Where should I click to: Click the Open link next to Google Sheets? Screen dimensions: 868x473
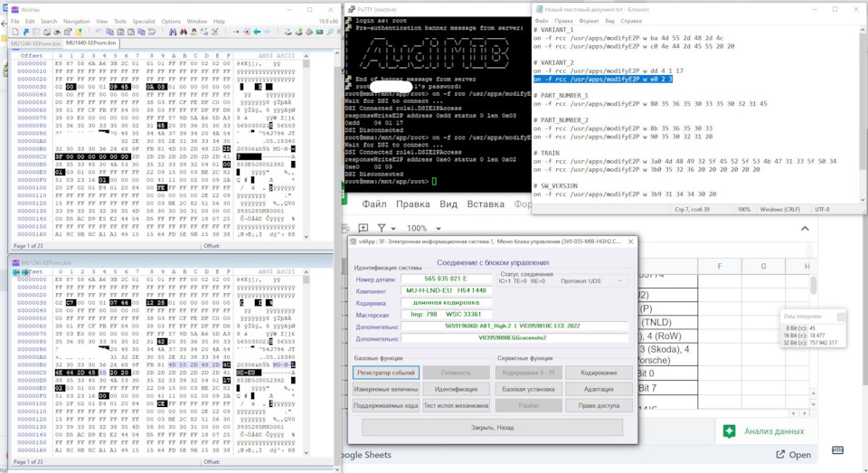[793, 454]
